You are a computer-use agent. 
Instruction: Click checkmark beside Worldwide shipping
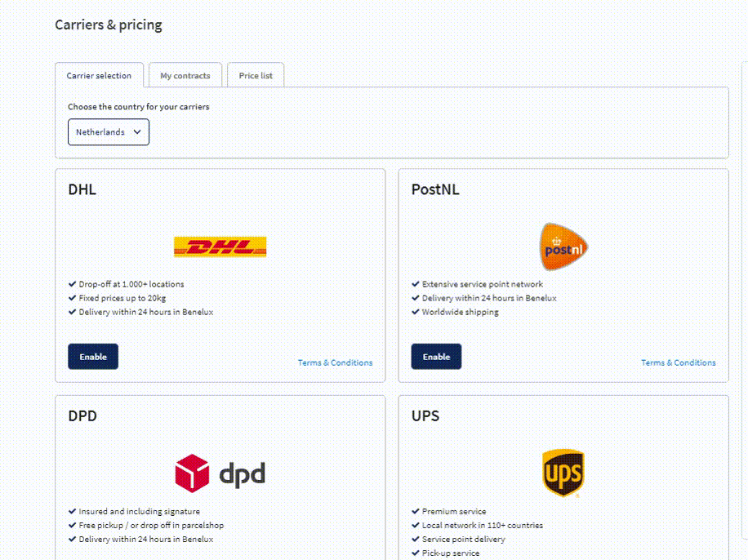click(x=416, y=312)
